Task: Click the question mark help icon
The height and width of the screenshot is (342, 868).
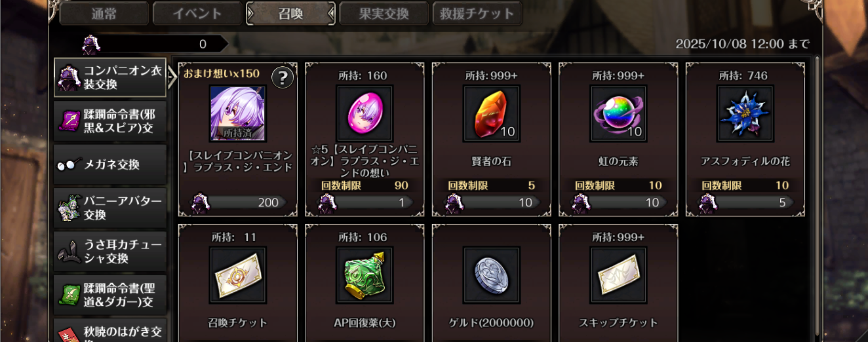Action: (x=282, y=78)
